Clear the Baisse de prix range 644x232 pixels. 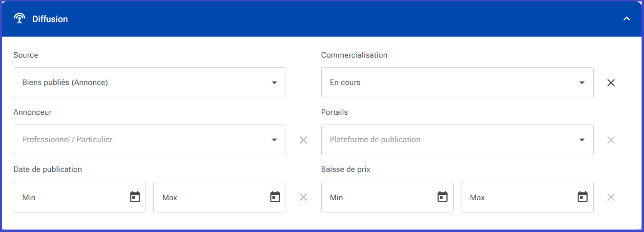click(x=611, y=197)
